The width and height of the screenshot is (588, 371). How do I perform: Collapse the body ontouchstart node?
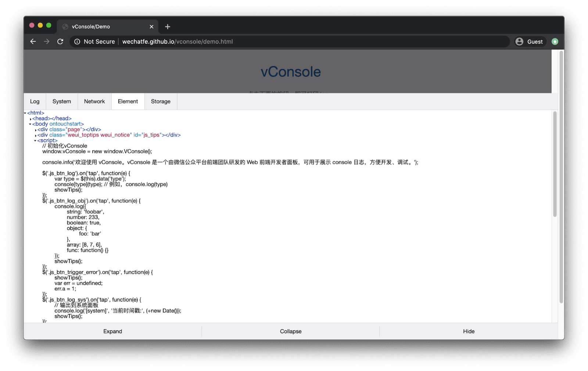coord(30,124)
